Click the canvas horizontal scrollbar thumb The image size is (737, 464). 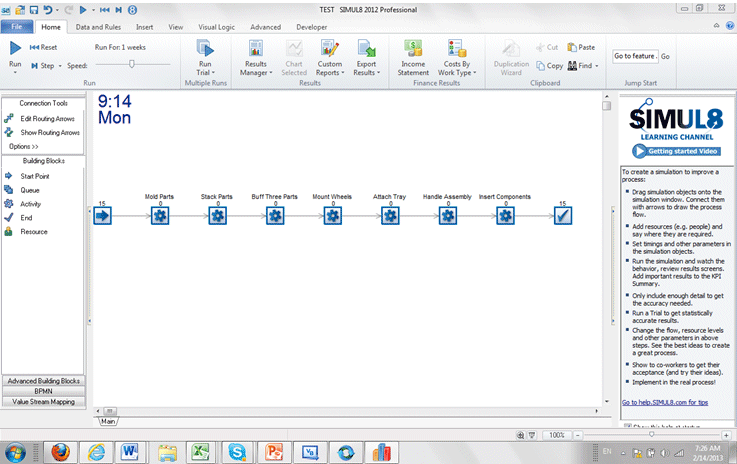pos(110,411)
